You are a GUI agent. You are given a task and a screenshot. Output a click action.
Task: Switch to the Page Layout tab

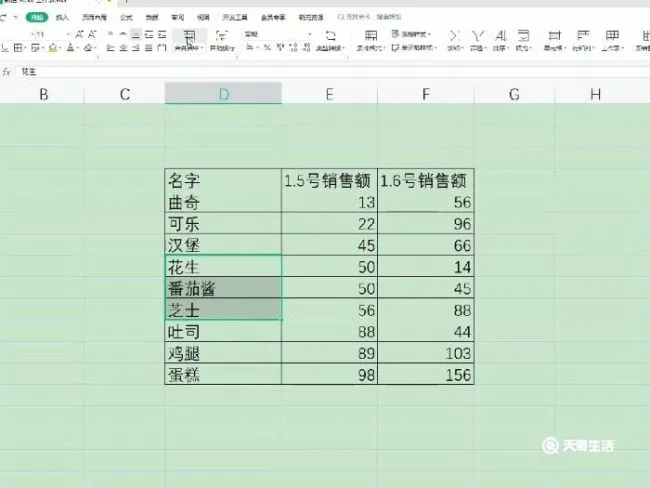[x=94, y=17]
